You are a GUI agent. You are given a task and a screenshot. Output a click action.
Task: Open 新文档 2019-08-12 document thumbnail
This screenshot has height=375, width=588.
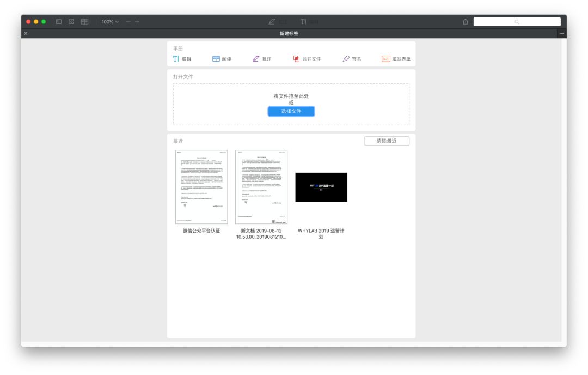[x=261, y=187]
